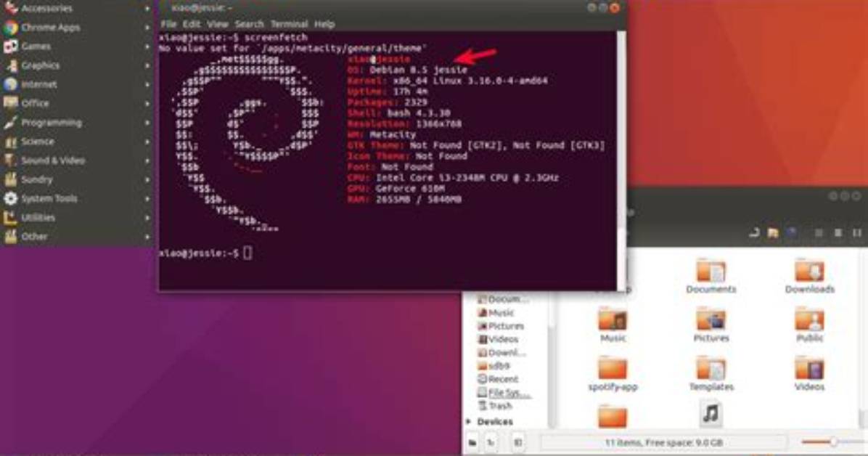Open the terminal File menu
Viewport: 868px width, 456px height.
pos(168,25)
